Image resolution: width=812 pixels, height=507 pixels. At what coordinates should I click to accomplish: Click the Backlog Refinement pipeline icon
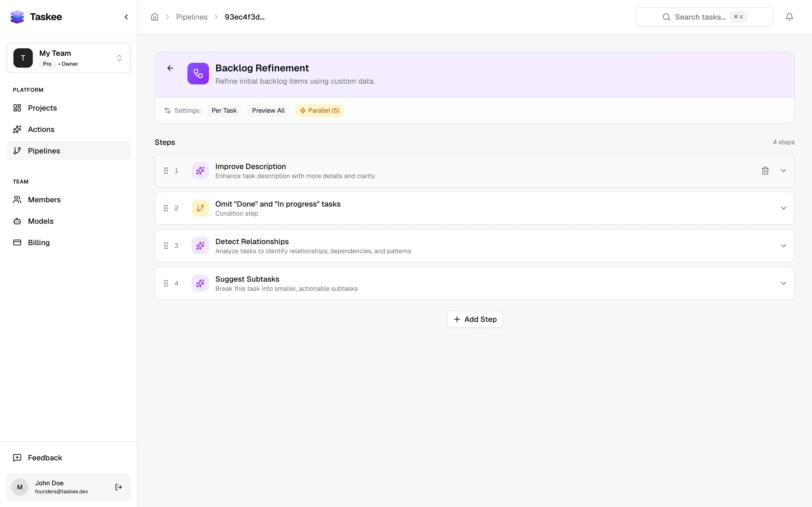pyautogui.click(x=198, y=74)
